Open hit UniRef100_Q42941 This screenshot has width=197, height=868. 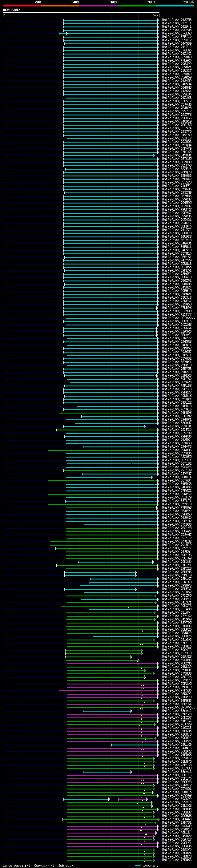pyautogui.click(x=177, y=26)
